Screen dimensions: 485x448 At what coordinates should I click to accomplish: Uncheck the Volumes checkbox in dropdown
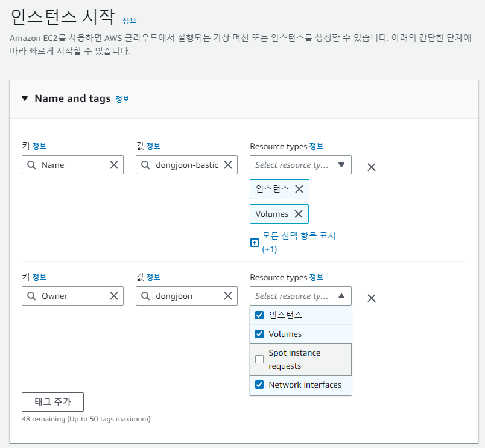259,334
